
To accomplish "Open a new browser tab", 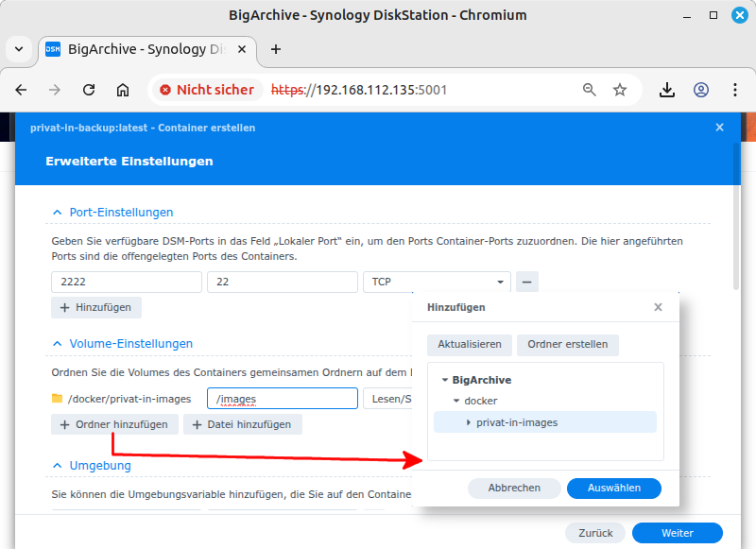I will [276, 49].
